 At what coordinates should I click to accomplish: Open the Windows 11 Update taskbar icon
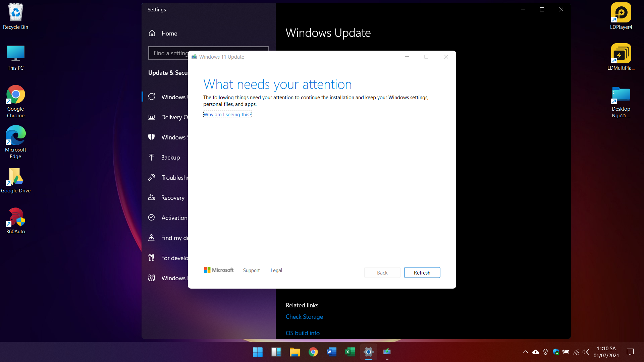point(387,352)
